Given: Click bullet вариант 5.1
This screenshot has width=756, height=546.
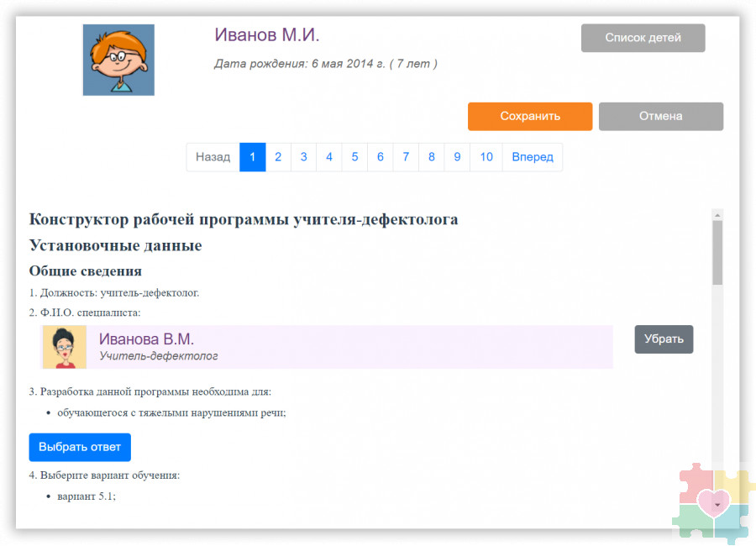Looking at the screenshot, I should (87, 496).
